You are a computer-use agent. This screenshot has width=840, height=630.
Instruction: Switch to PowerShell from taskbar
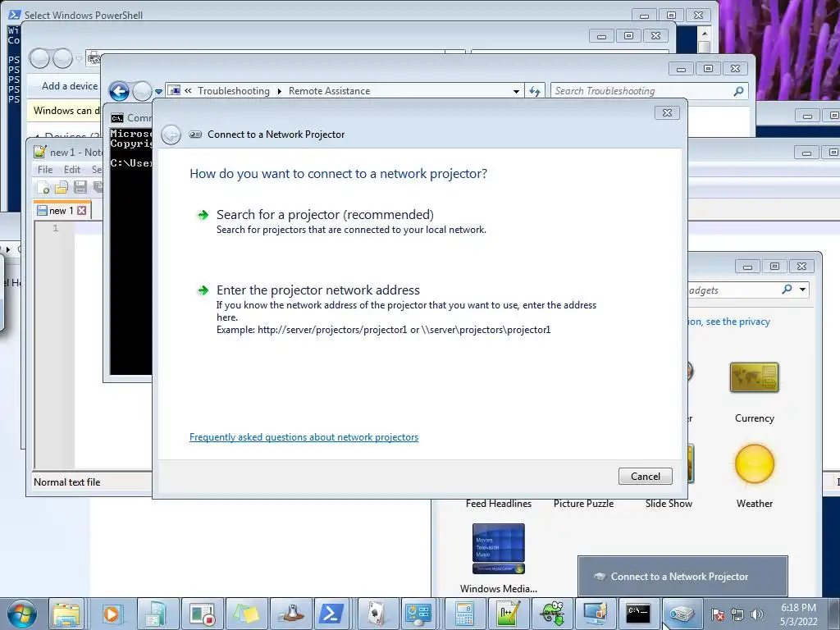pyautogui.click(x=331, y=614)
